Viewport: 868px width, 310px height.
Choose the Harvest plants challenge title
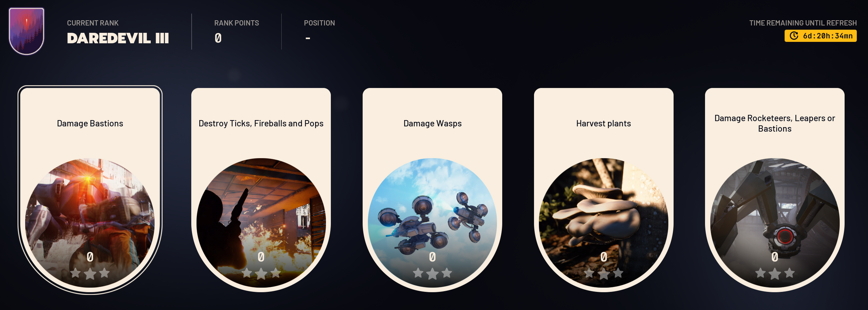[603, 124]
